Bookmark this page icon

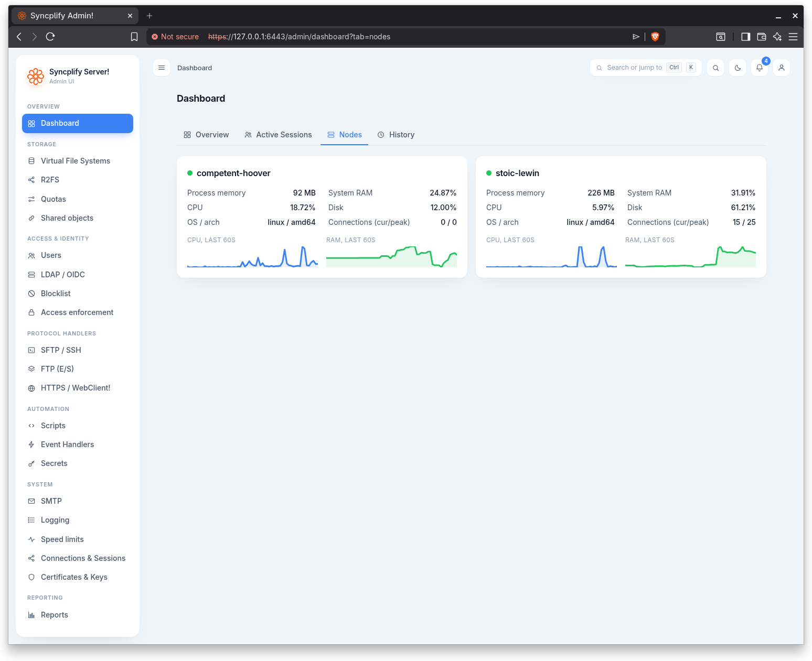[x=134, y=37]
